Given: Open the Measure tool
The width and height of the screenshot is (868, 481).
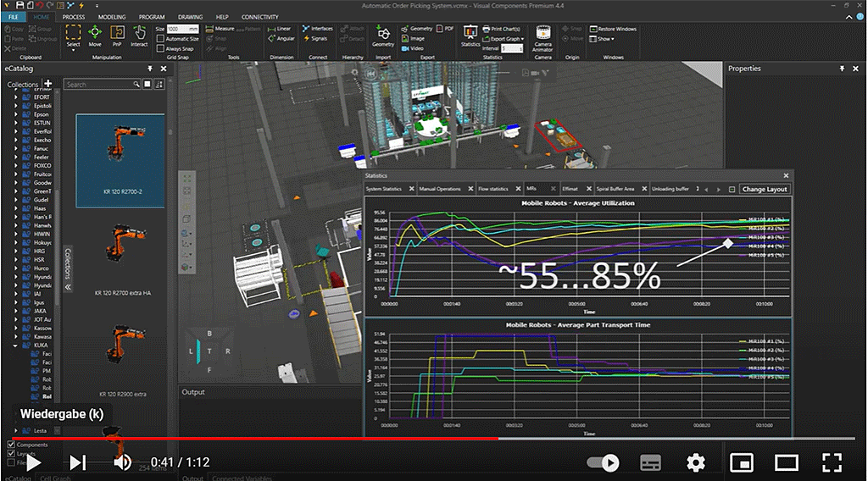Looking at the screenshot, I should click(220, 29).
